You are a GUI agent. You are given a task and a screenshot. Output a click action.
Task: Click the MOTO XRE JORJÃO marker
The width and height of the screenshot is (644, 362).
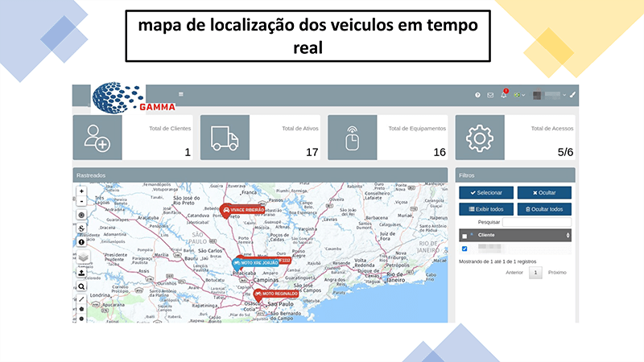click(x=255, y=263)
